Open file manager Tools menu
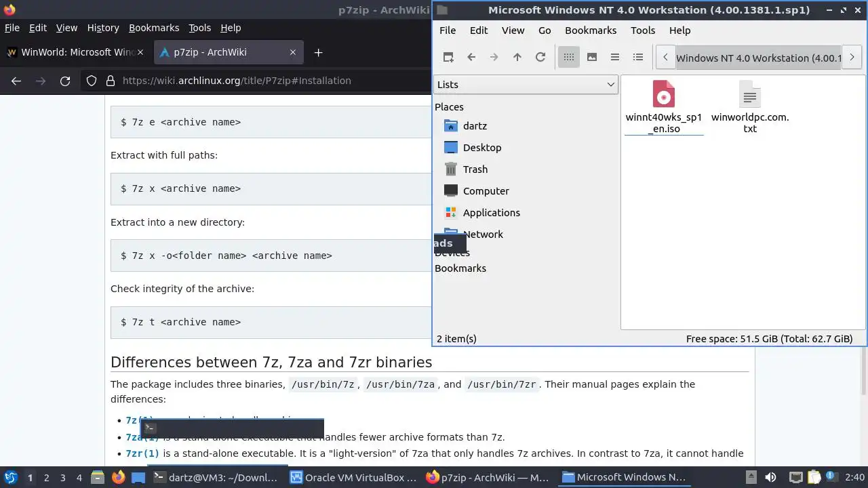The height and width of the screenshot is (488, 868). click(643, 30)
